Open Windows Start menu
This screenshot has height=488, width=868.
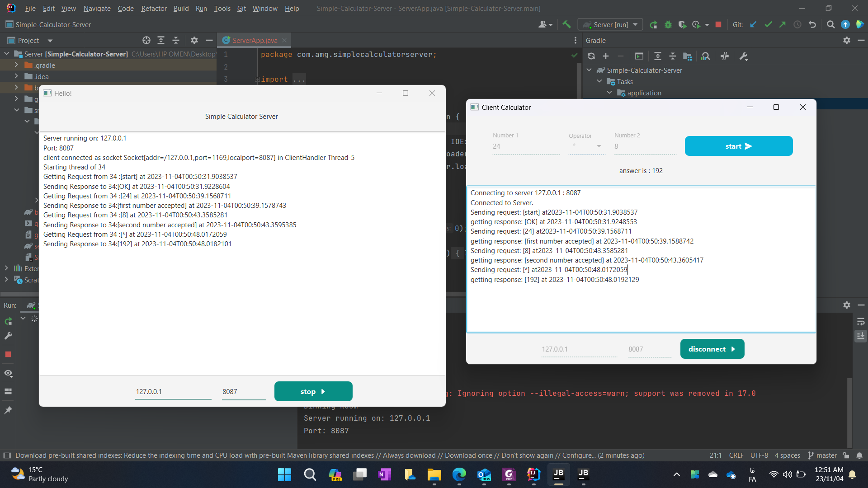pos(284,474)
